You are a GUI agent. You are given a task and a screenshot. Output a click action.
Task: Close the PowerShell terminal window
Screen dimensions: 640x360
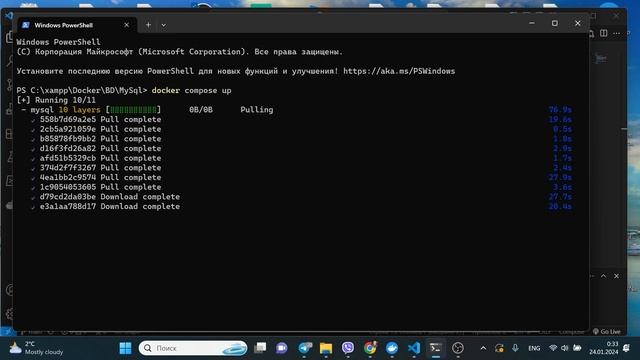coord(578,23)
